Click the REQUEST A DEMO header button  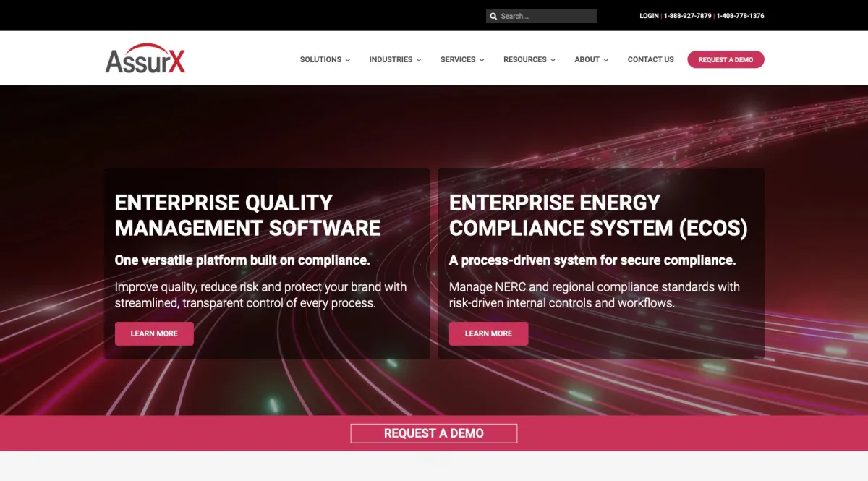726,60
